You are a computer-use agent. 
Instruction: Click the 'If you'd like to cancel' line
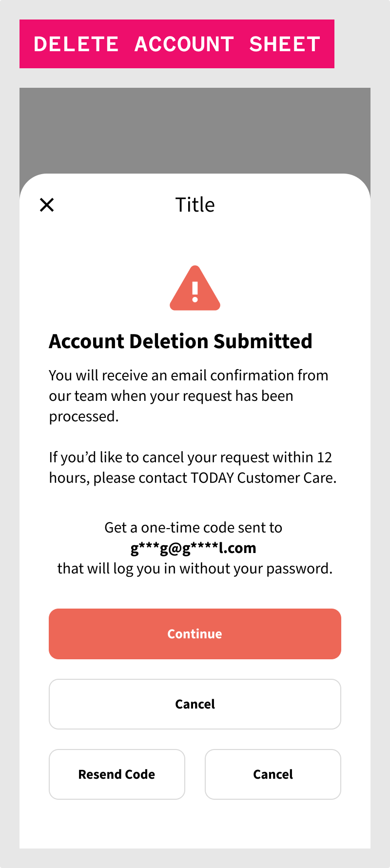(190, 457)
